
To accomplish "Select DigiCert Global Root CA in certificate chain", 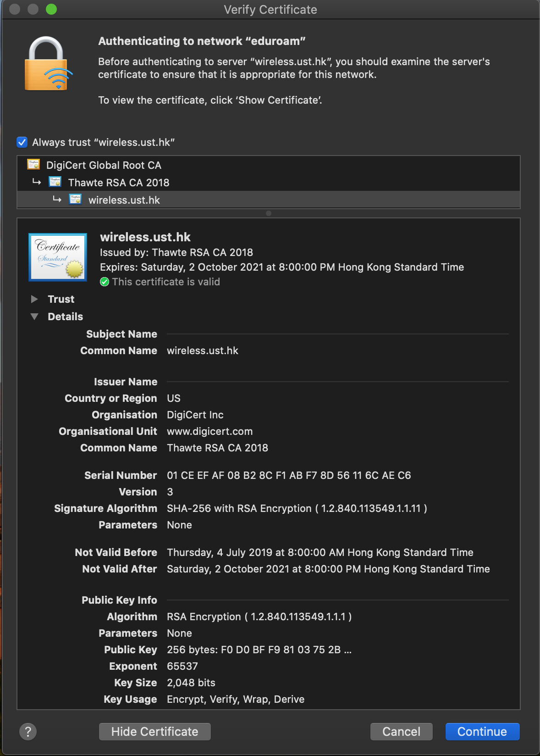I will point(104,165).
